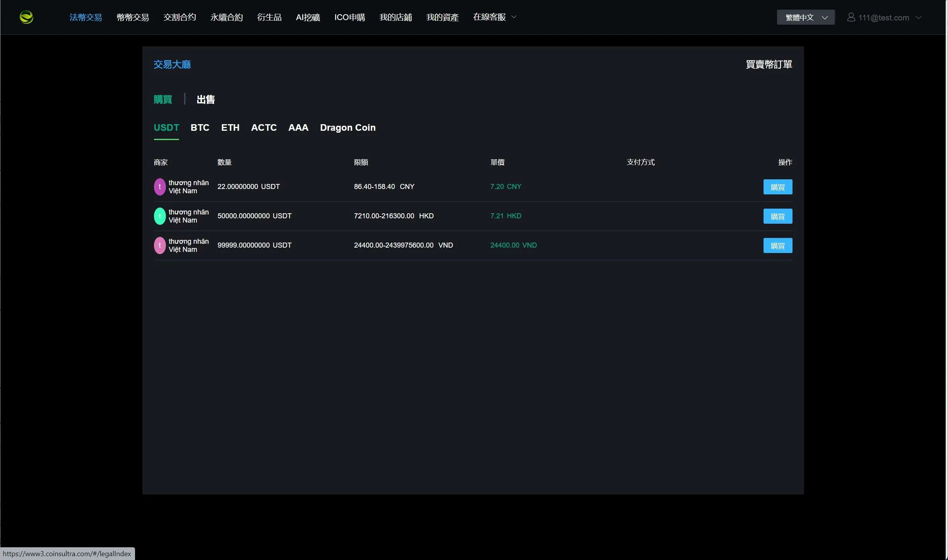Open the 買賣幣訂單 orders link
This screenshot has height=560, width=948.
tap(768, 64)
